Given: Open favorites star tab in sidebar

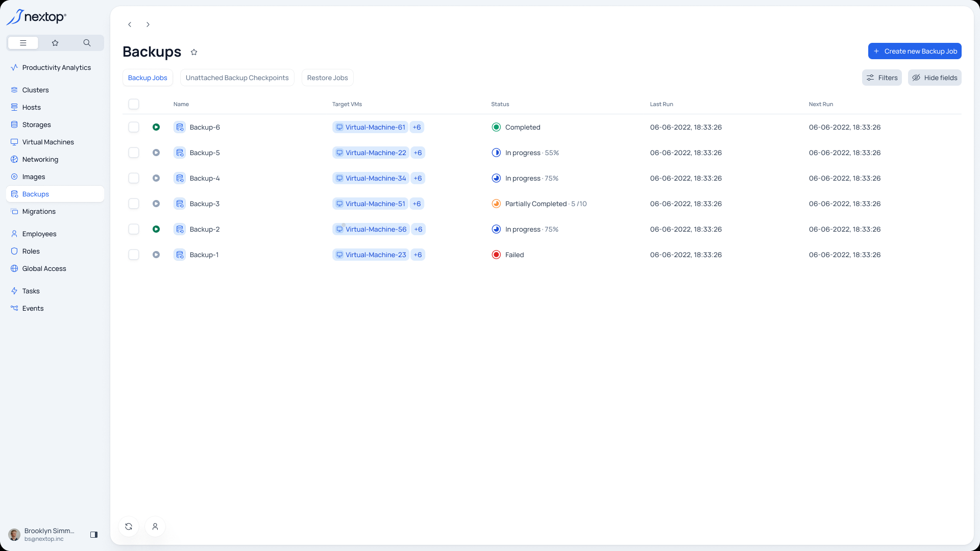Looking at the screenshot, I should click(x=55, y=43).
